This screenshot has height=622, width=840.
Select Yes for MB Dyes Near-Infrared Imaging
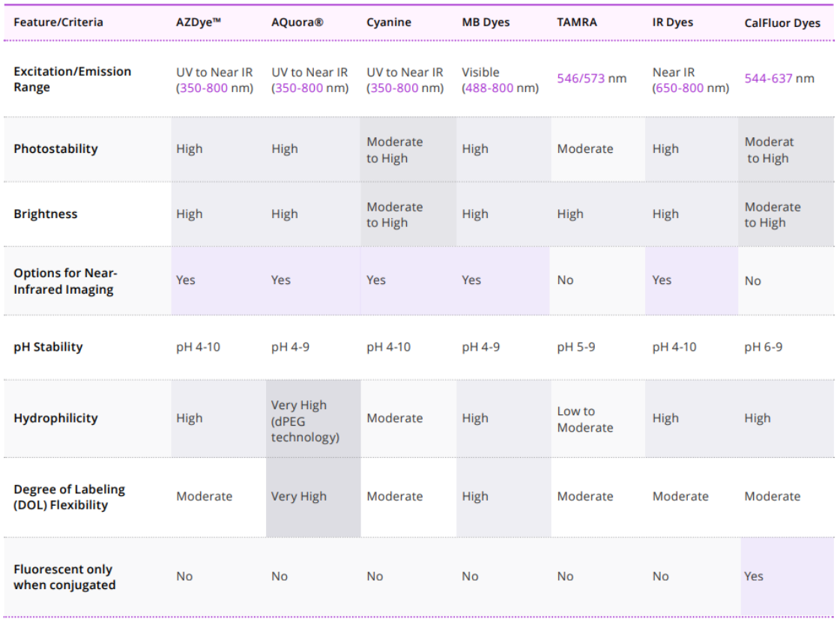click(x=471, y=280)
